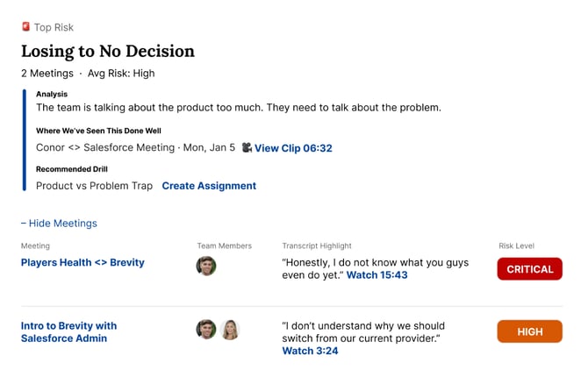Screen dimensions: 588x370
Task: Collapse the list with Hide Meetings
Action: [x=59, y=224]
